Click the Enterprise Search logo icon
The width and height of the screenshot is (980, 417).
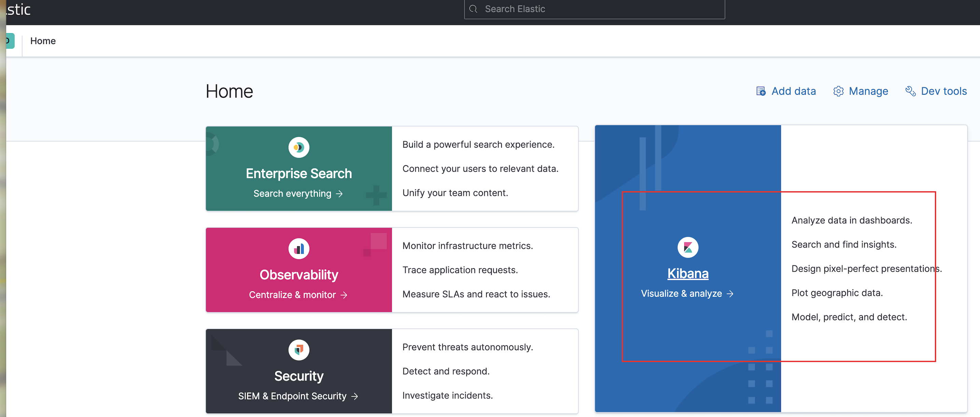tap(299, 147)
